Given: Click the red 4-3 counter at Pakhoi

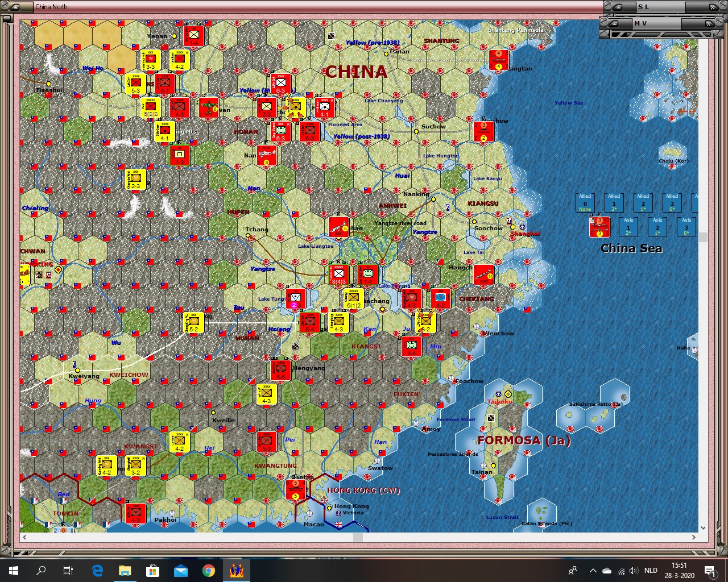Looking at the screenshot, I should coord(135,513).
